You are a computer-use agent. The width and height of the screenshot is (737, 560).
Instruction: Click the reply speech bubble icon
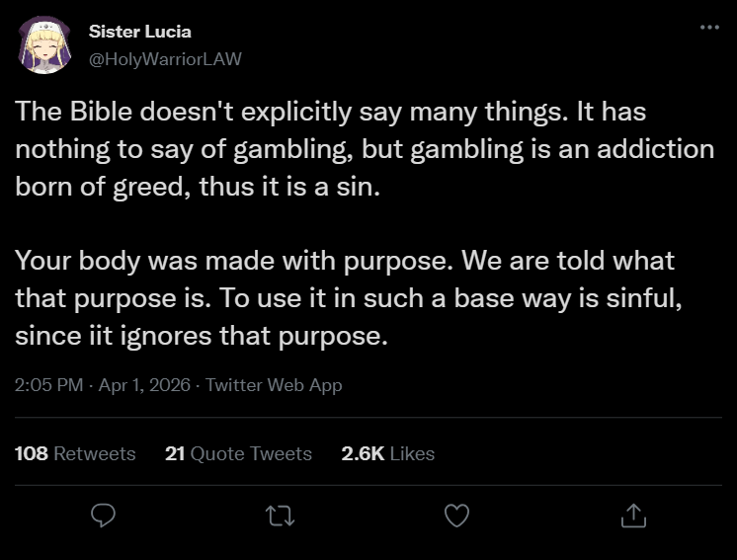(x=103, y=515)
